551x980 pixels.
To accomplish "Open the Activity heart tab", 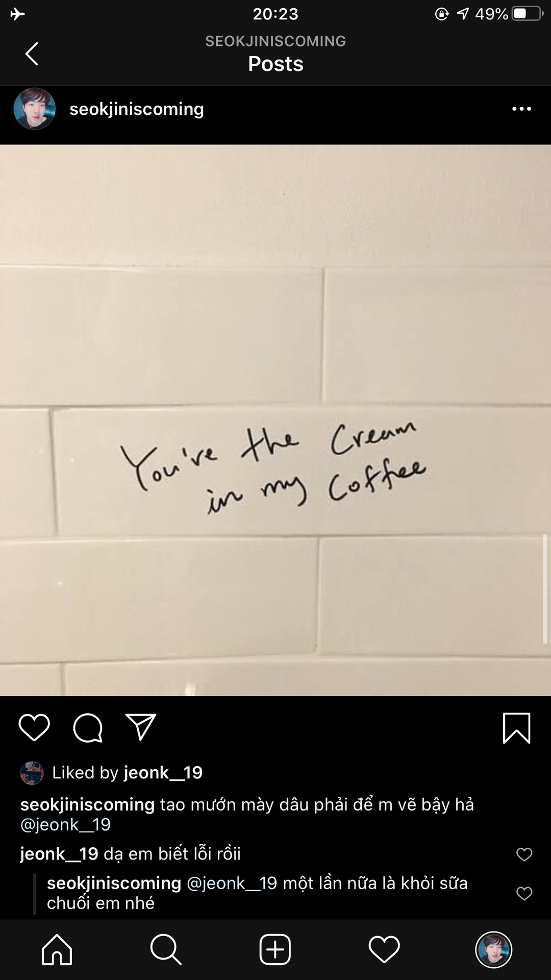I will point(384,949).
